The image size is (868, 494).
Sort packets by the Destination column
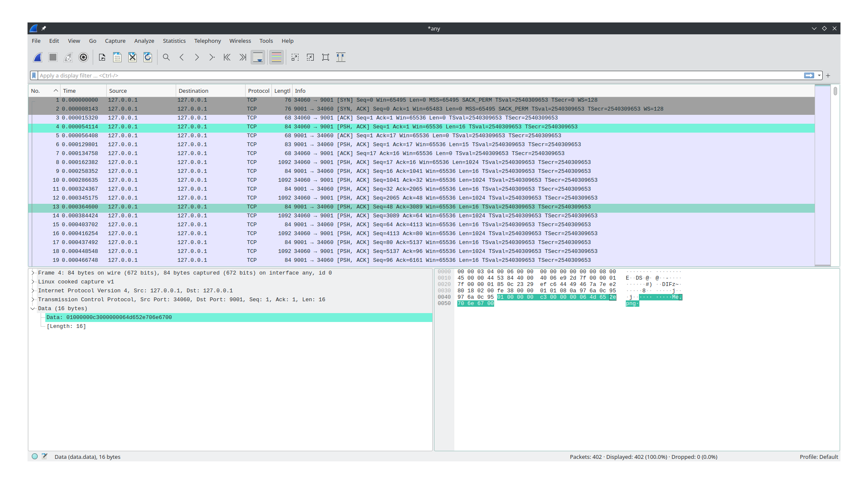[x=210, y=91]
